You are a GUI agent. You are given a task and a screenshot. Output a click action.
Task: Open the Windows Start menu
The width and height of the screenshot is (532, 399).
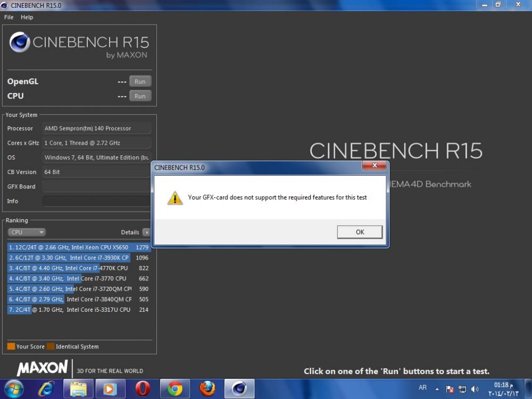(13, 389)
